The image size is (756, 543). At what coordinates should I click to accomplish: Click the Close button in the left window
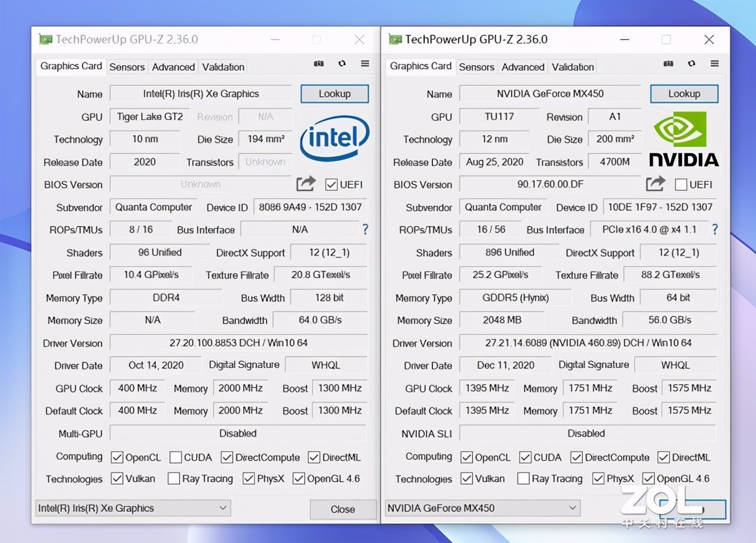pyautogui.click(x=343, y=509)
